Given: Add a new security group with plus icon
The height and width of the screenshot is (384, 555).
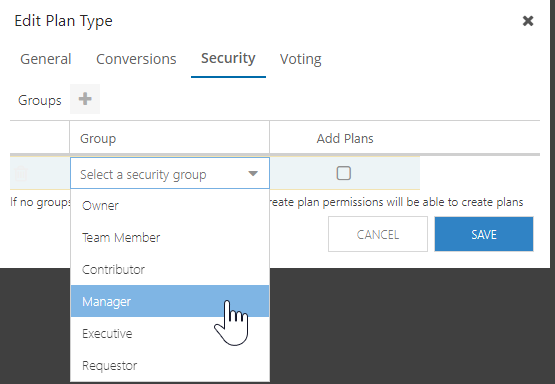Looking at the screenshot, I should pos(85,99).
